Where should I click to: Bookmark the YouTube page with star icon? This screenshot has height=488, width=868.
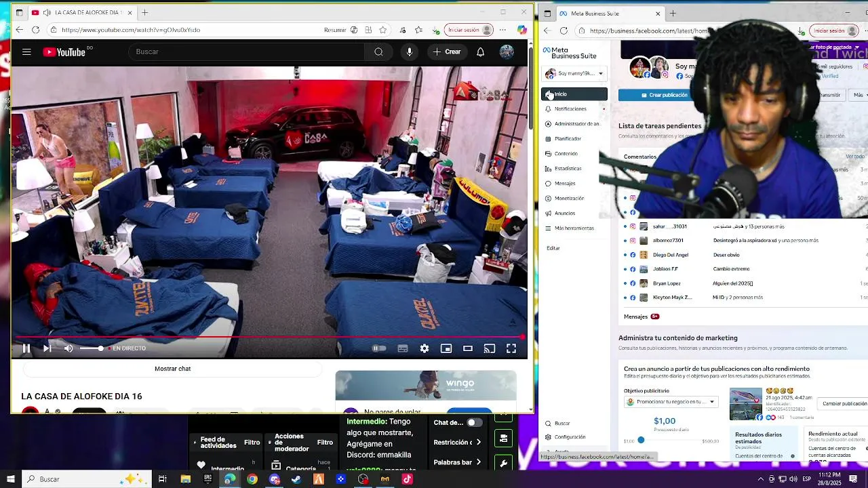click(x=383, y=30)
